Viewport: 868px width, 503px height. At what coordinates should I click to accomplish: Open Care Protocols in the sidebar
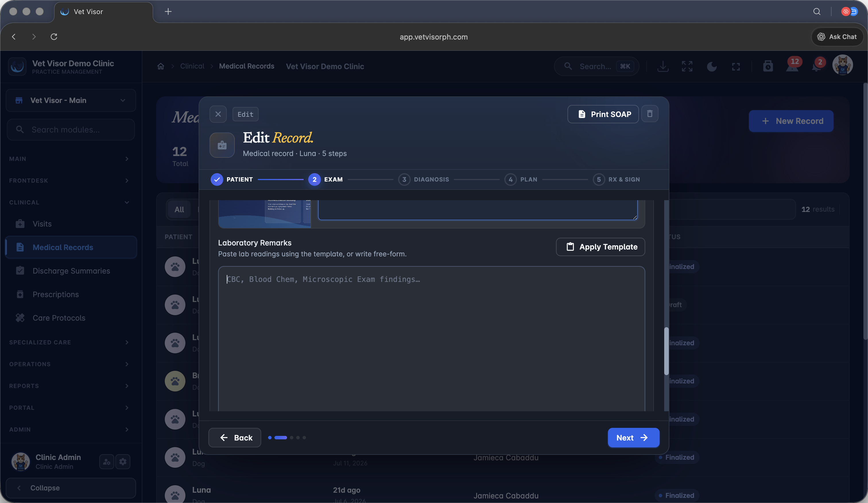71,318
